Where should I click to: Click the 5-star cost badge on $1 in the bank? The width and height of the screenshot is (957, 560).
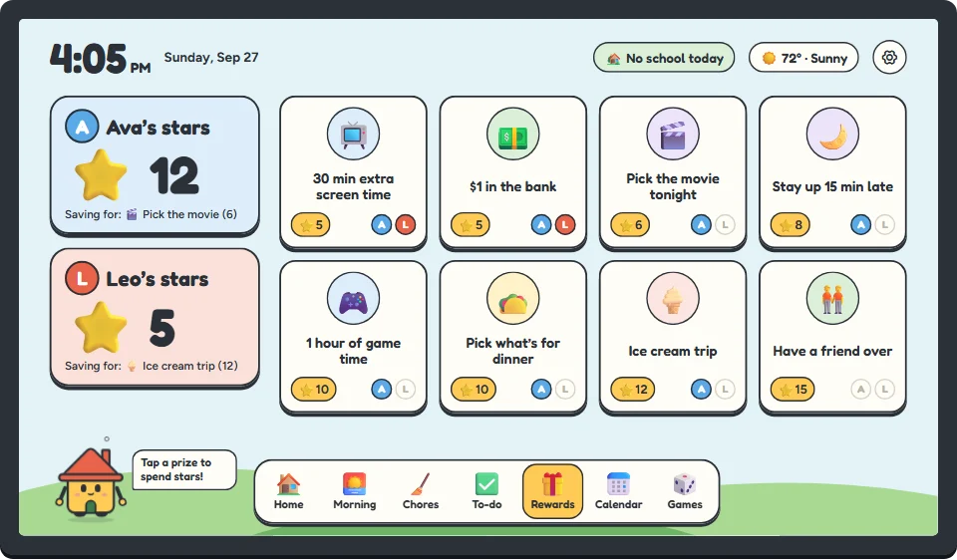471,225
